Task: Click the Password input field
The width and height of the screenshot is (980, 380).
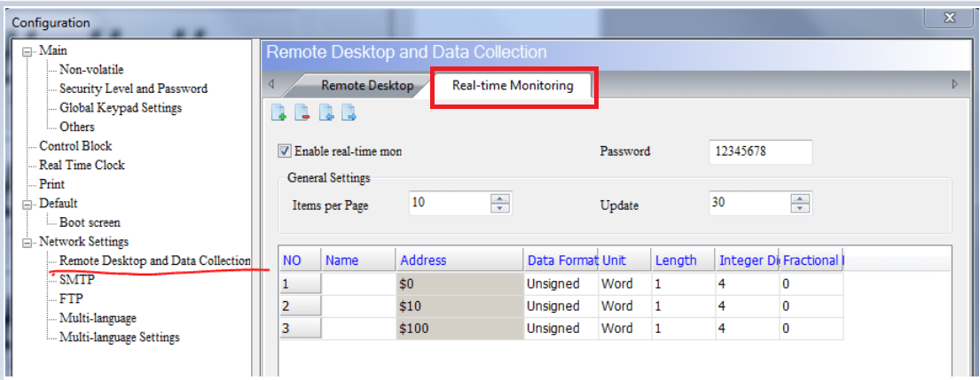Action: click(760, 151)
